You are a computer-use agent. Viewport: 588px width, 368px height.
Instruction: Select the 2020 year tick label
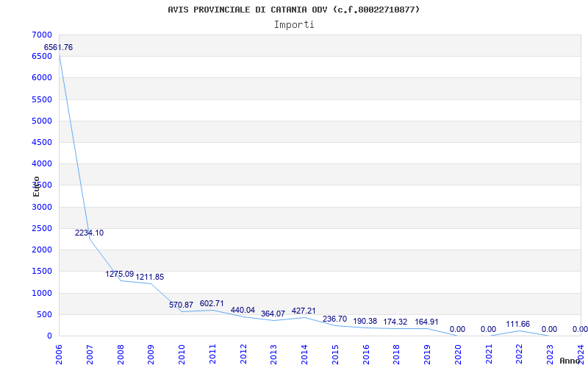457,355
